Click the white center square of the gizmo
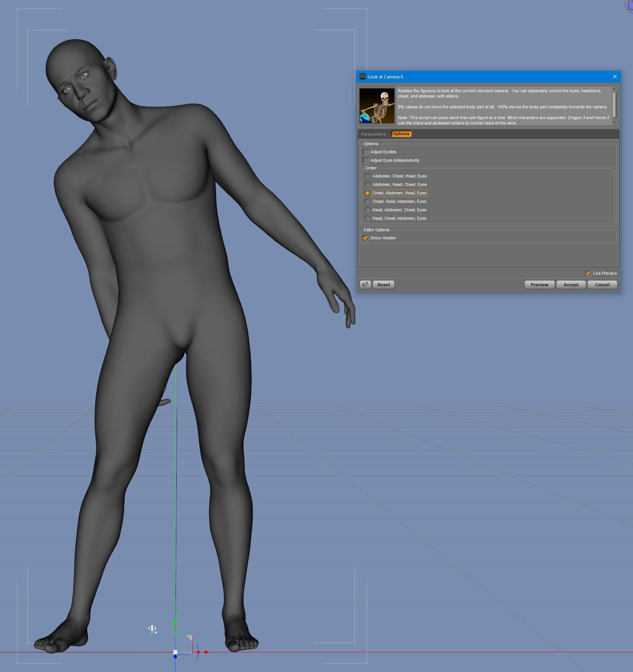 click(x=175, y=652)
